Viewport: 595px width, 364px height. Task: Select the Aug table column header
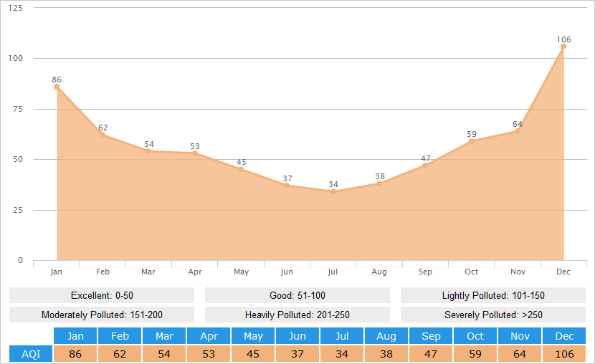(x=386, y=336)
